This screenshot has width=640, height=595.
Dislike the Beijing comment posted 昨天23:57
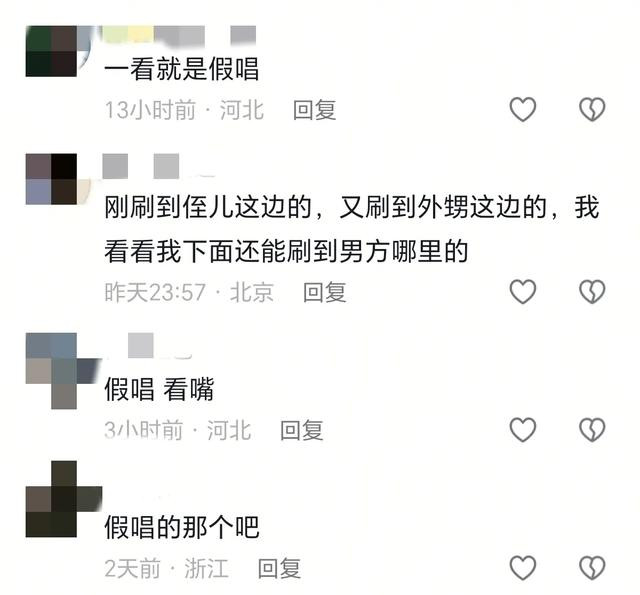[592, 291]
